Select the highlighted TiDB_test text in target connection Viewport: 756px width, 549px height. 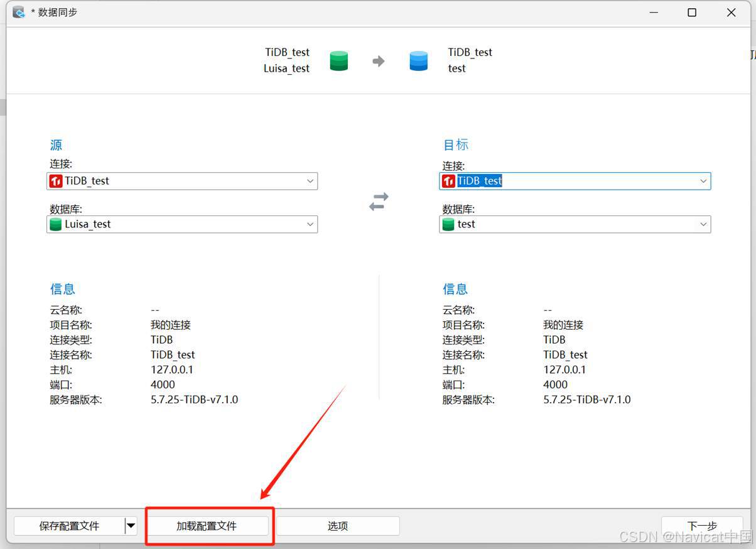click(480, 181)
